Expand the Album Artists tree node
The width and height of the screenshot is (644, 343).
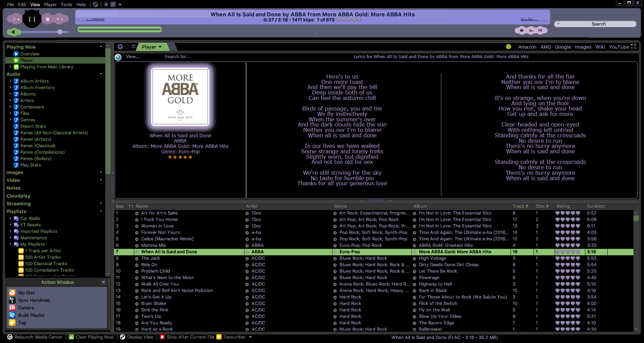[x=10, y=81]
